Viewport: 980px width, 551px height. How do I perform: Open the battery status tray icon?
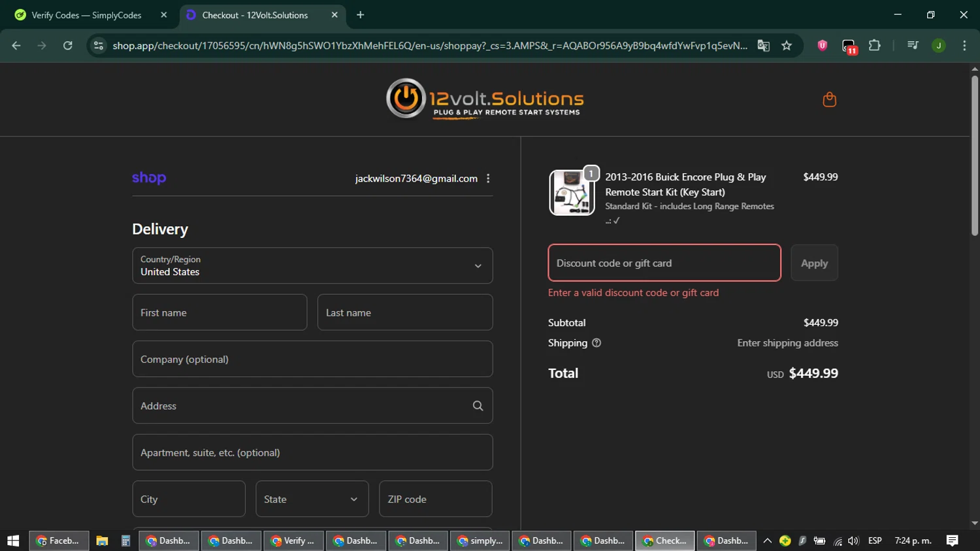819,541
